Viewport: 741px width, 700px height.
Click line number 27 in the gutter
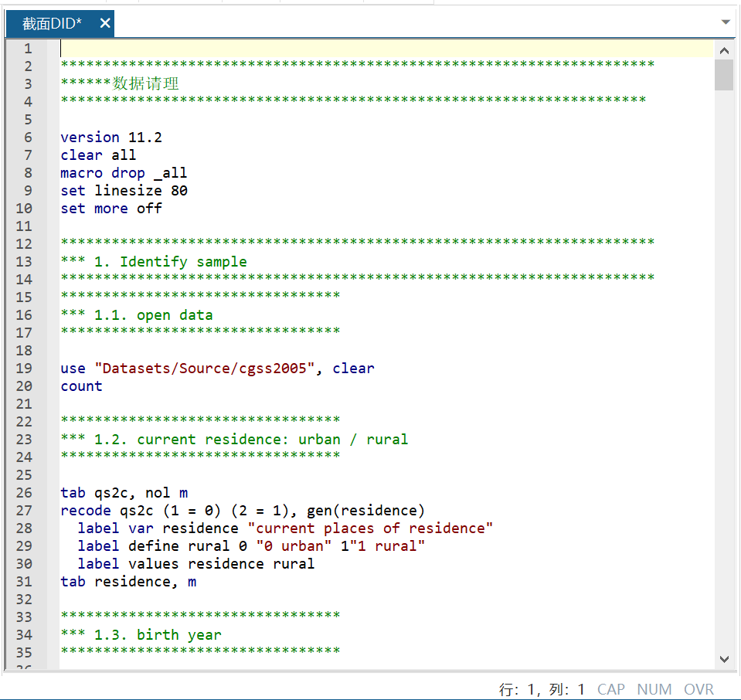point(24,511)
